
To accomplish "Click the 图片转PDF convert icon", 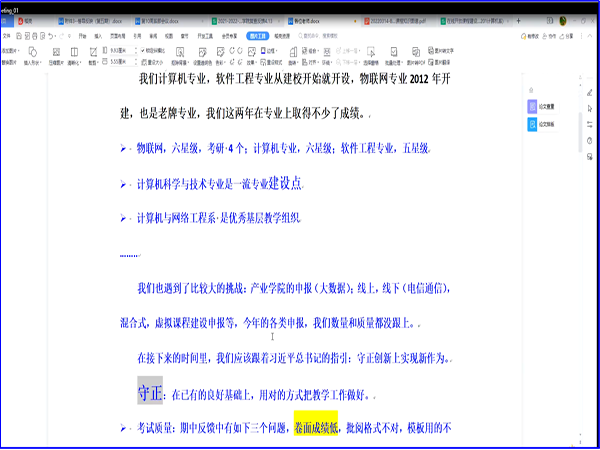I will 416,52.
